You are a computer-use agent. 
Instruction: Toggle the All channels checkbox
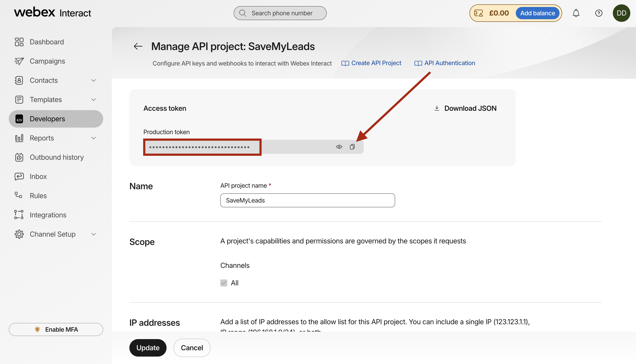224,283
